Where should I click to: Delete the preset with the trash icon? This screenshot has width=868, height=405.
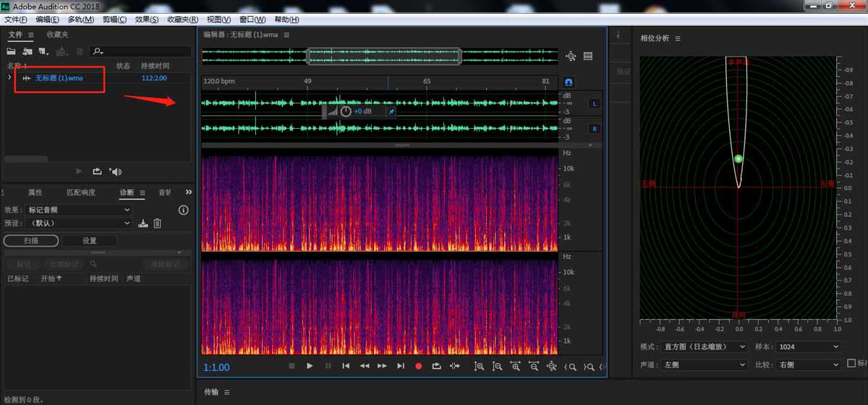tap(157, 223)
